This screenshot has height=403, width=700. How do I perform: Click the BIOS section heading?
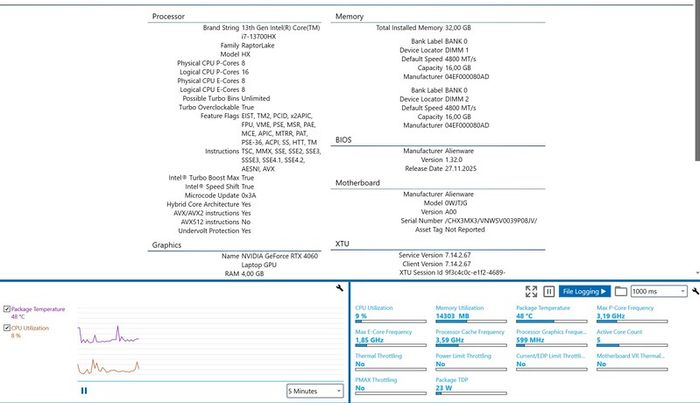[x=343, y=140]
